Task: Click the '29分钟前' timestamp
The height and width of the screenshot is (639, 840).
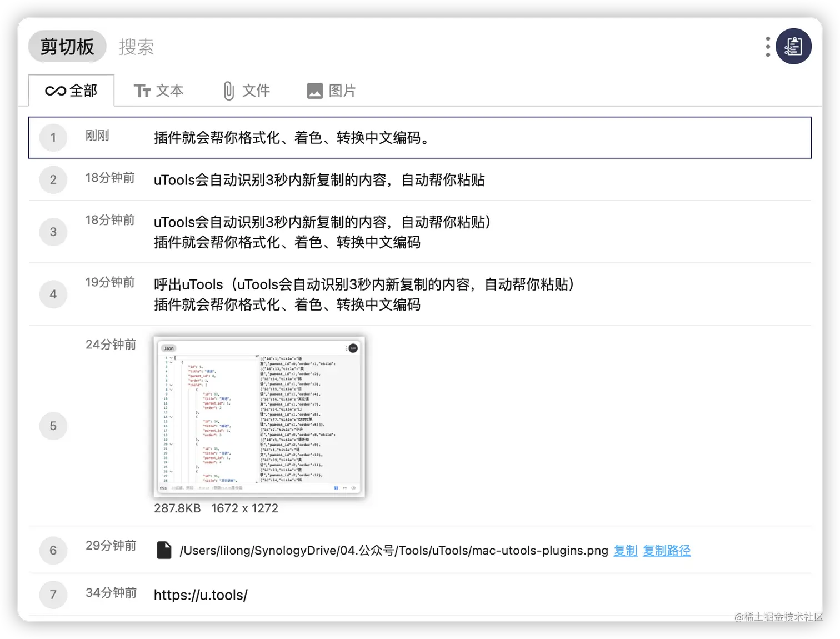Action: tap(111, 546)
